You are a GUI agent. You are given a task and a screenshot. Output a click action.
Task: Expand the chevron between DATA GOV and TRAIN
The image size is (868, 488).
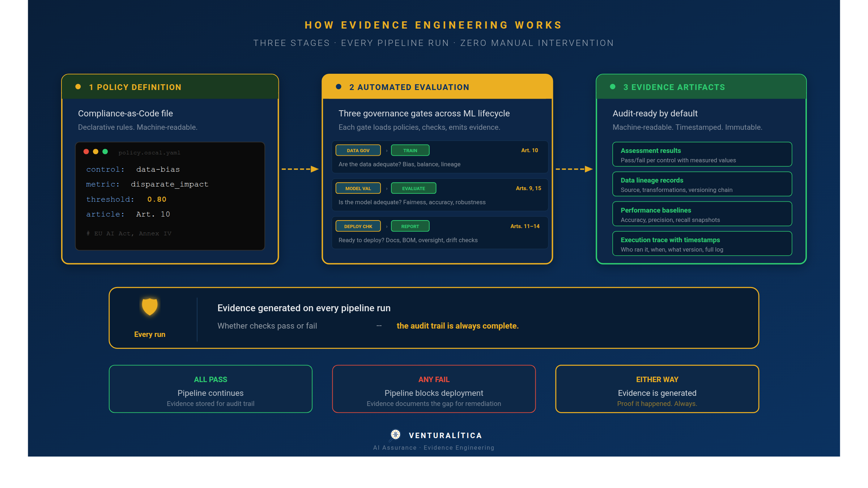pos(387,150)
